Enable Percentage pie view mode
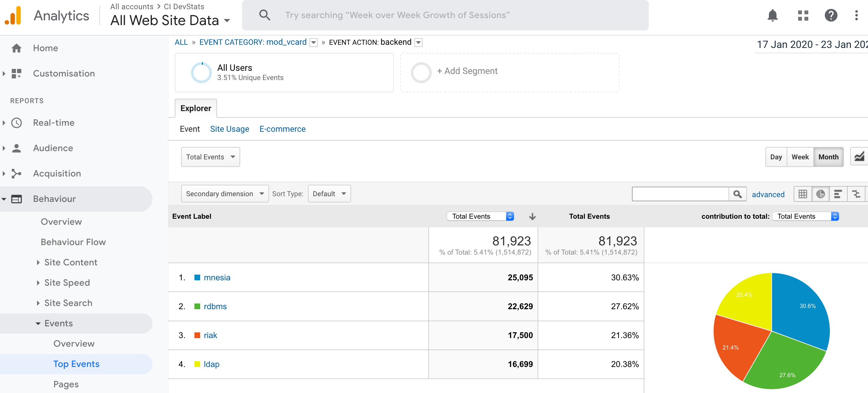868x393 pixels. [821, 194]
